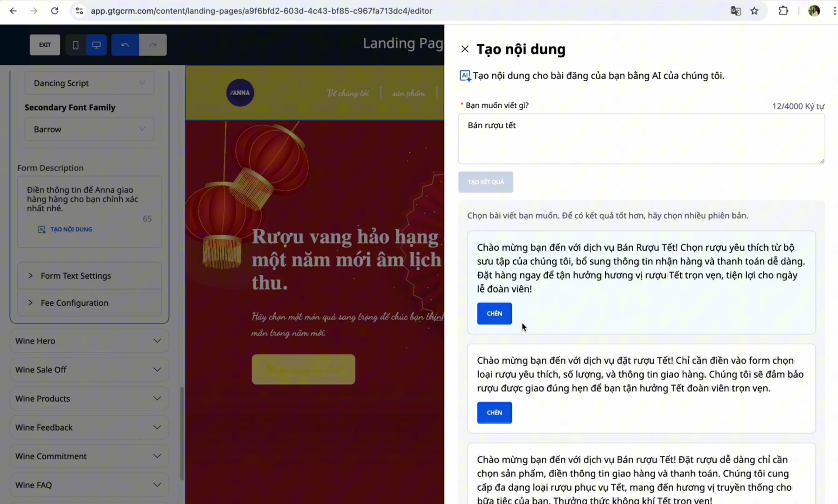Click the ANNA logo in preview
This screenshot has height=504, width=838.
(240, 93)
